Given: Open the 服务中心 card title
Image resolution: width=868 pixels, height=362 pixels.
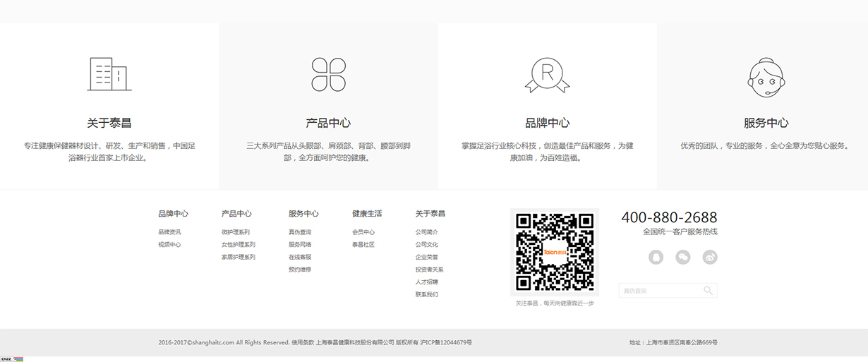Looking at the screenshot, I should (x=766, y=123).
